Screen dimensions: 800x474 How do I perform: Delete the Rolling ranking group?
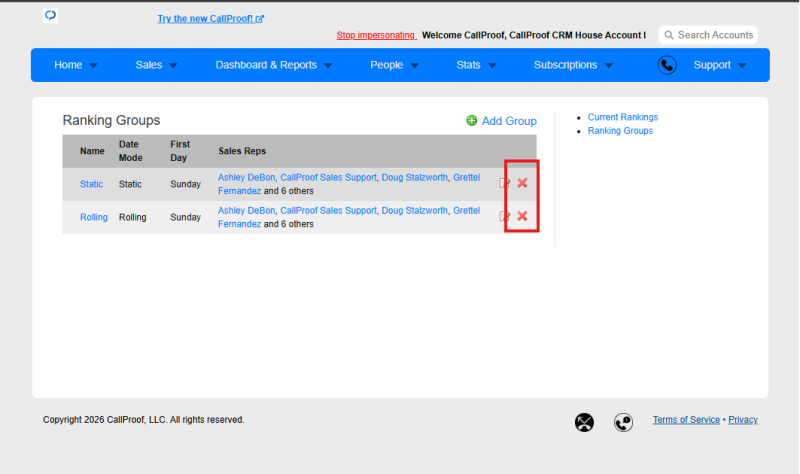pos(522,216)
